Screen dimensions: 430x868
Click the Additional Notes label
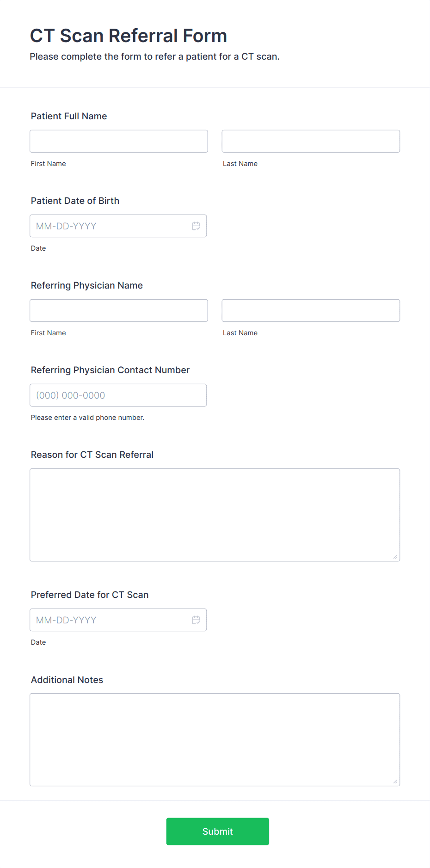(67, 680)
